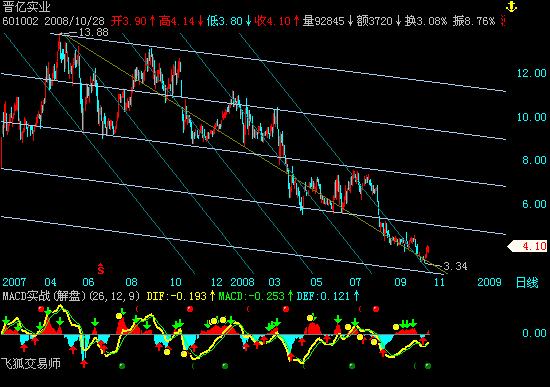Click the 4.10 current price tag

click(x=528, y=246)
